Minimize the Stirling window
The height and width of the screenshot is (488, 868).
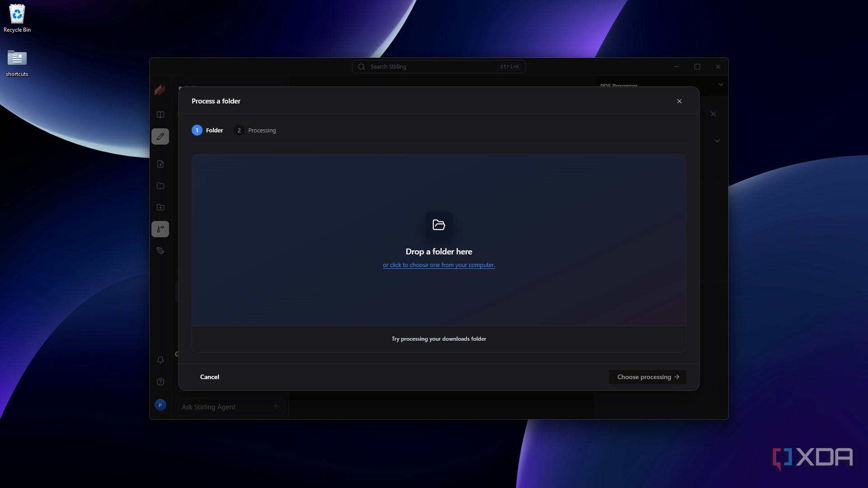(x=677, y=67)
